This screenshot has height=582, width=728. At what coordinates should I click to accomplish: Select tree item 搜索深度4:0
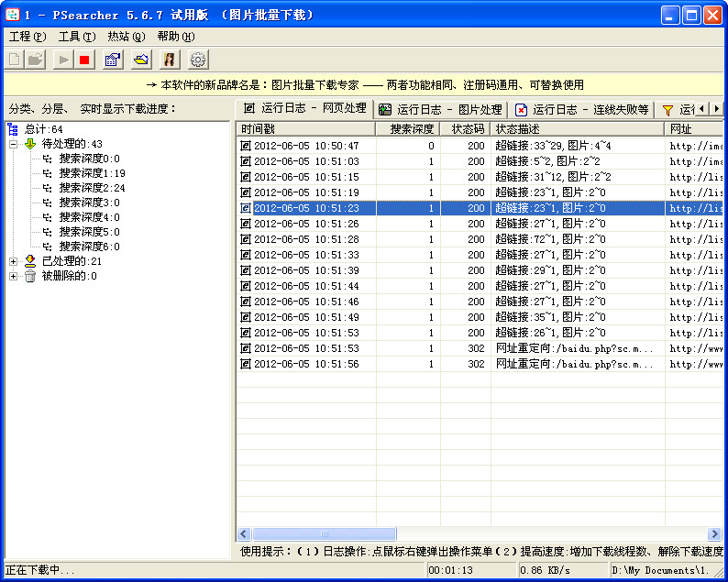(89, 217)
